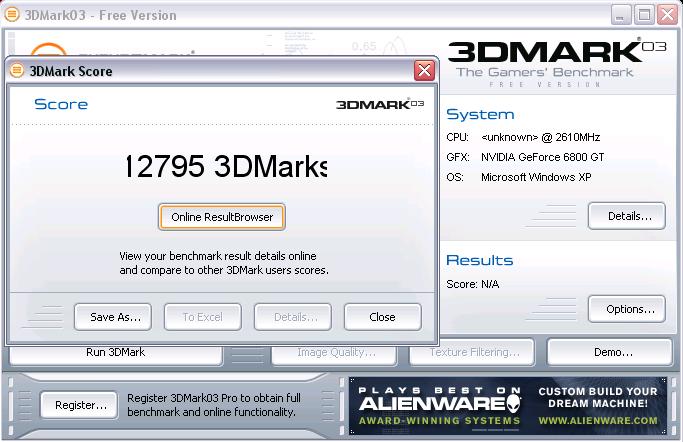
Task: Minimize the 3DMark03 main window
Action: [x=621, y=15]
